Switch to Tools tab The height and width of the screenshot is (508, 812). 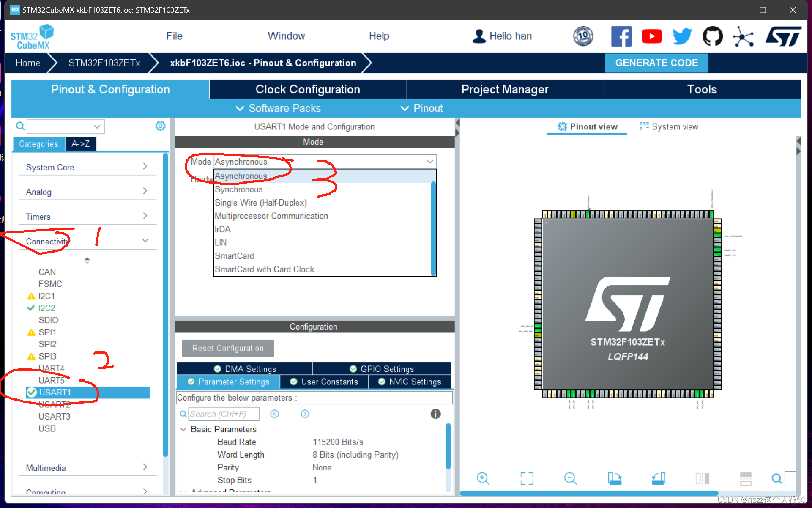(x=702, y=89)
